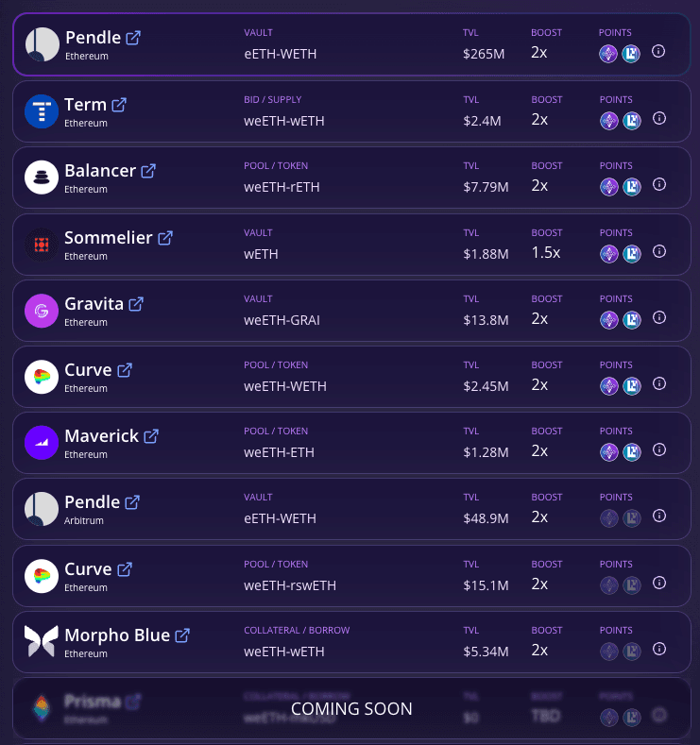Click the Morpho Blue butterfly logo
Screen dimensions: 700x745
point(42,642)
